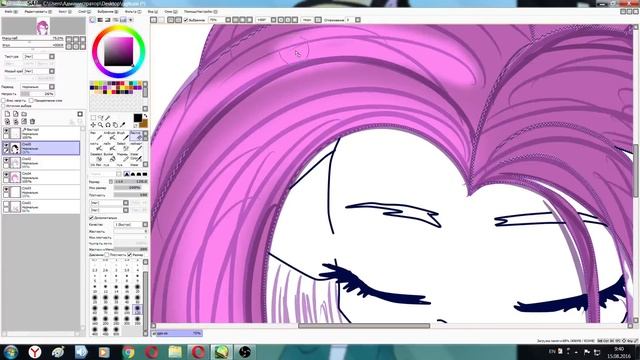Choose the AirBrush tool preset
The width and height of the screenshot is (640, 360).
109,136
